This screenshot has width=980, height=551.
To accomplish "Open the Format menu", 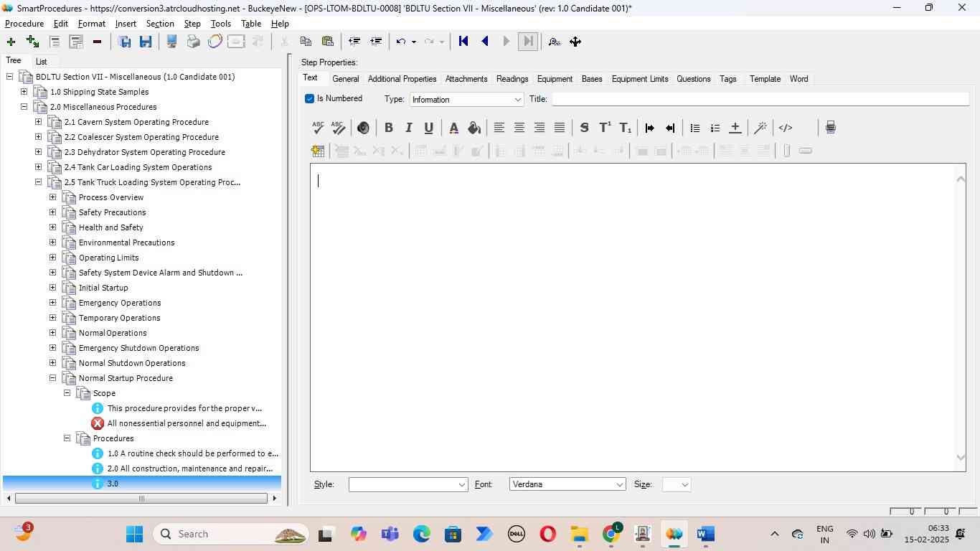I will coord(92,24).
